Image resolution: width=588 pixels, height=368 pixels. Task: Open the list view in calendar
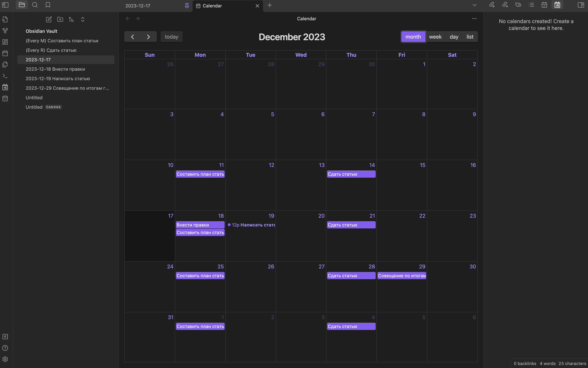470,36
